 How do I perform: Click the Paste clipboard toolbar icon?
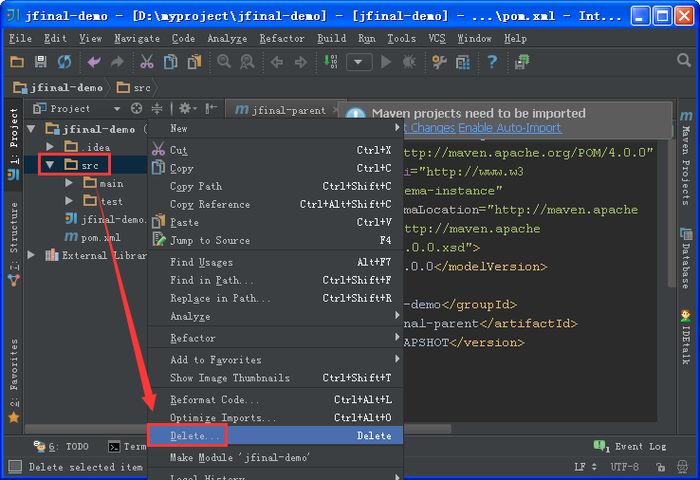coord(194,62)
